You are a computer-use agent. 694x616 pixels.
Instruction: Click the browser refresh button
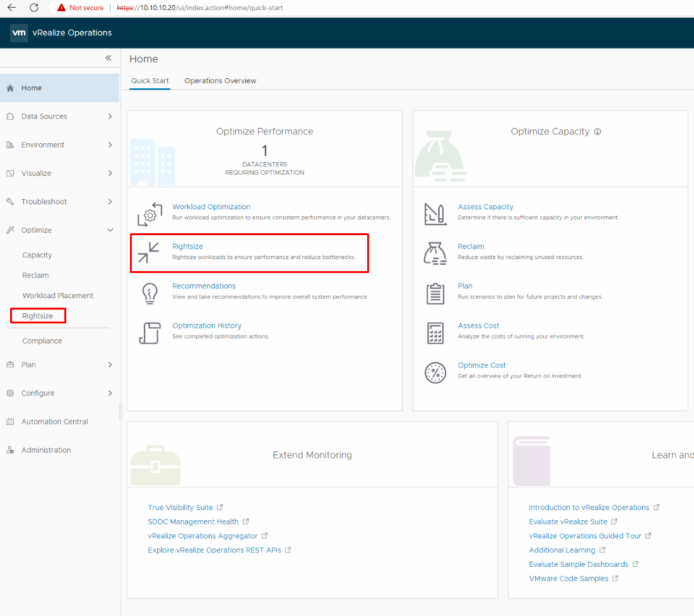pyautogui.click(x=34, y=8)
